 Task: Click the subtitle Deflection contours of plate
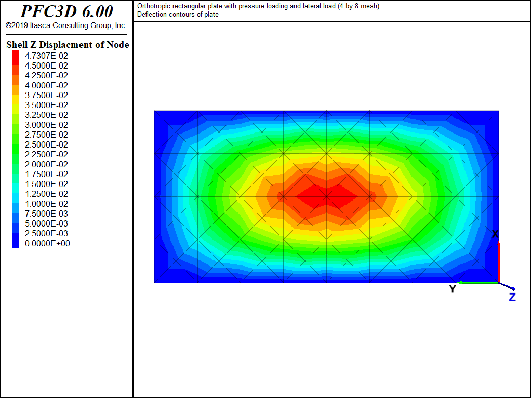click(x=178, y=14)
